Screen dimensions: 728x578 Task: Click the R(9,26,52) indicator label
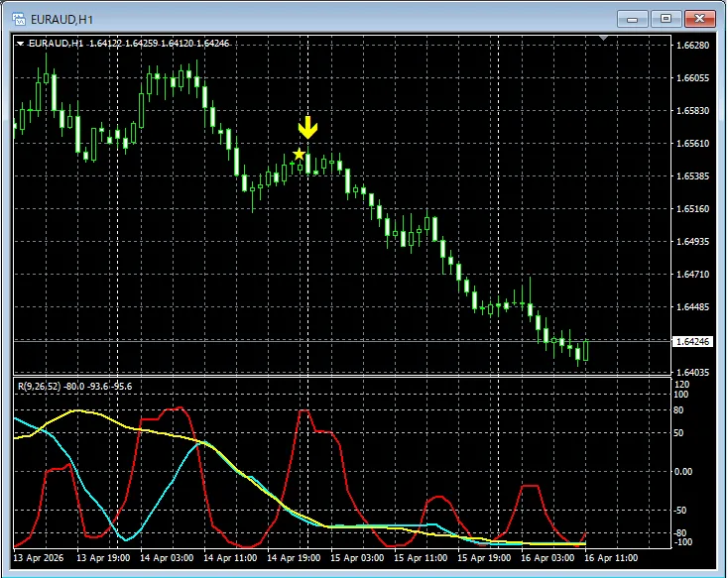74,386
